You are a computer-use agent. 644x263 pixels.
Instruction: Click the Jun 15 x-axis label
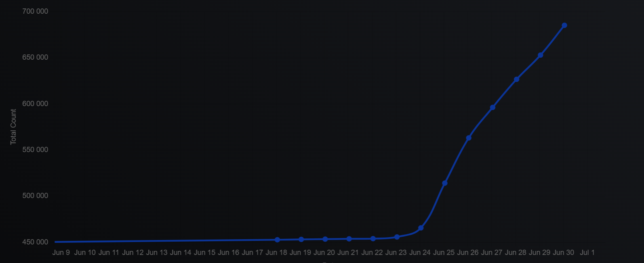tap(204, 253)
